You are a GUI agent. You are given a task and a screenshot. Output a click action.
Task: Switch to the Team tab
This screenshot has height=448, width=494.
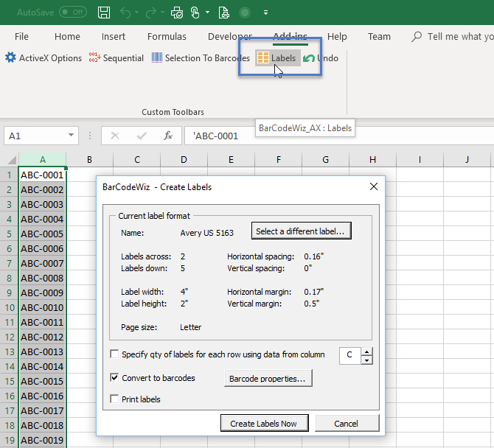tap(379, 37)
